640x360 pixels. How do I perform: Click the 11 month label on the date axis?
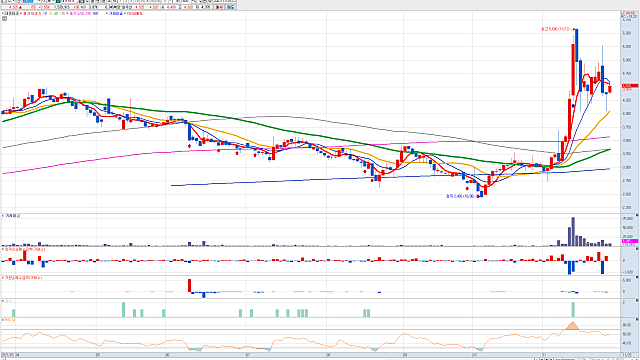coord(544,356)
